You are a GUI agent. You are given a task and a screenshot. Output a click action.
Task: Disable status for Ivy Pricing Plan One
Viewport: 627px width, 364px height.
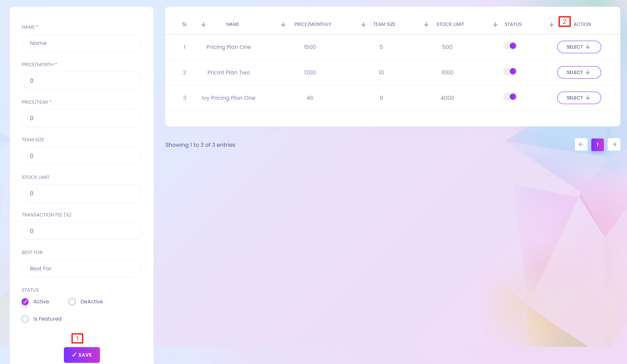[510, 97]
